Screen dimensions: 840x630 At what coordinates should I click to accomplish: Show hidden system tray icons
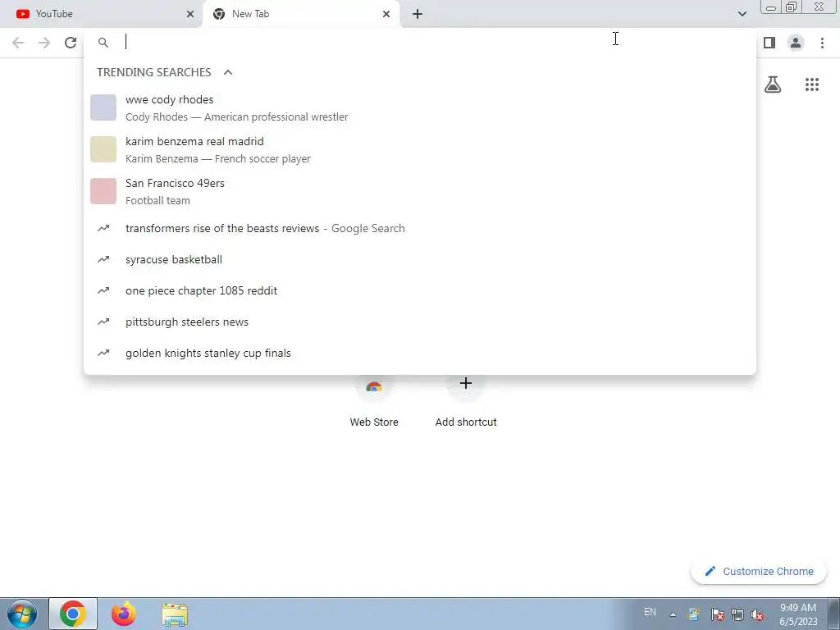(673, 614)
